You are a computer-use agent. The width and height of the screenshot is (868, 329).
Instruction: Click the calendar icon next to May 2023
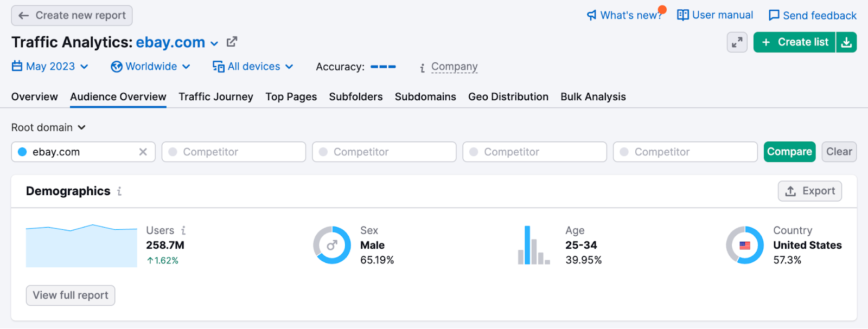(17, 66)
